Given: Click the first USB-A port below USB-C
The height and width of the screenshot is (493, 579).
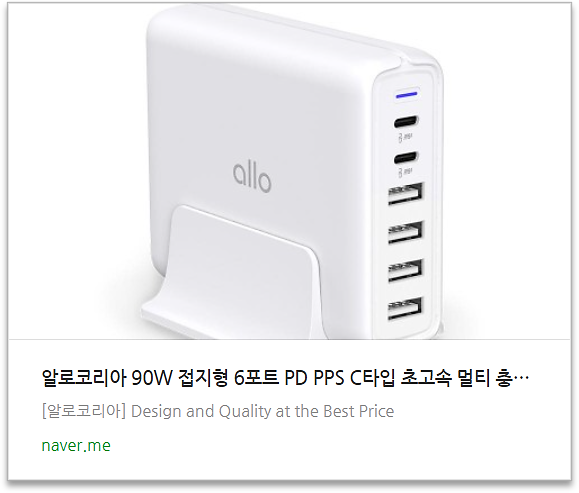Looking at the screenshot, I should pos(405,193).
